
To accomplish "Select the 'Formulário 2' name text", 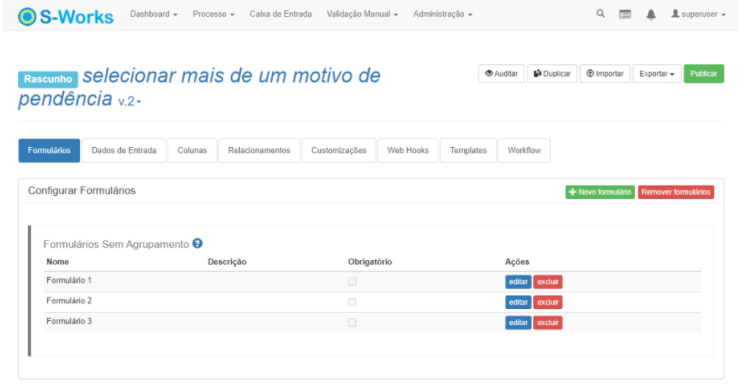I will coord(69,301).
